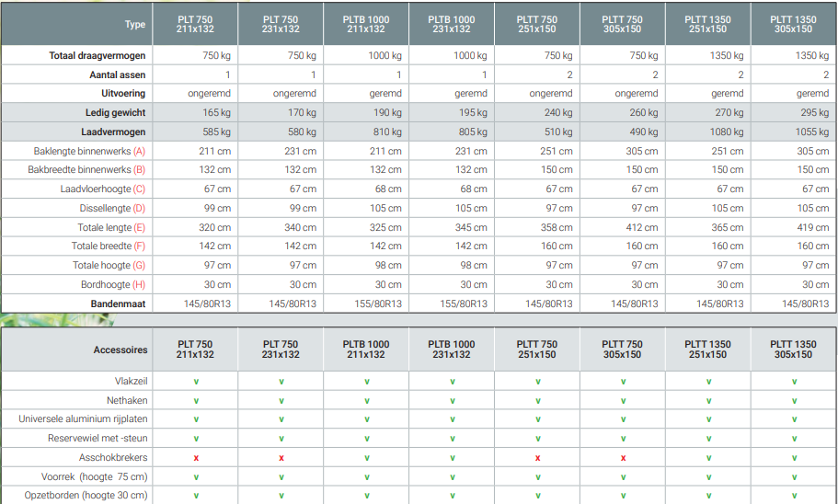Select 'Laadvloerhoogte (C)' label
The height and width of the screenshot is (504, 838).
click(103, 189)
